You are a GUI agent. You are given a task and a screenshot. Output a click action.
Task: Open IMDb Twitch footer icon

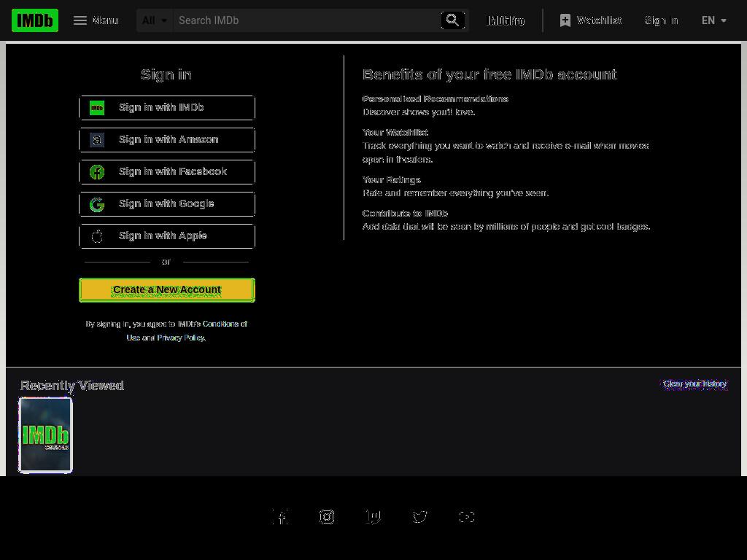pos(373,517)
